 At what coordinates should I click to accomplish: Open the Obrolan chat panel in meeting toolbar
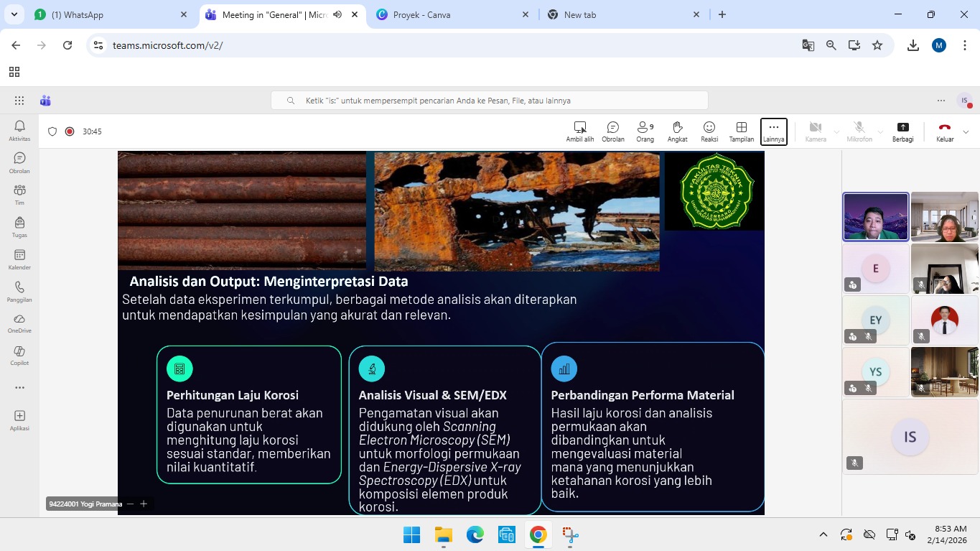pyautogui.click(x=612, y=131)
